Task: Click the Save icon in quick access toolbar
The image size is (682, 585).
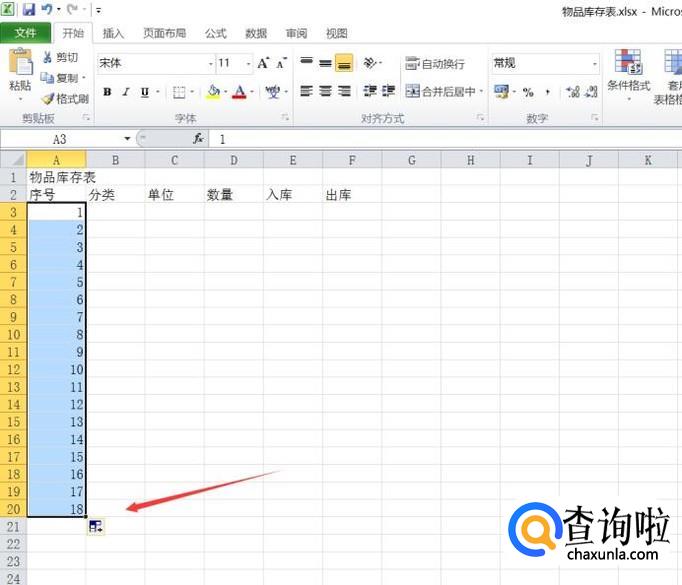Action: pos(29,9)
